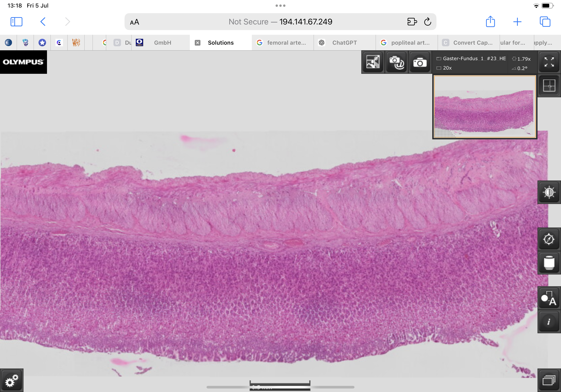Open Safari reader text size menu
This screenshot has width=561, height=392.
click(x=135, y=22)
